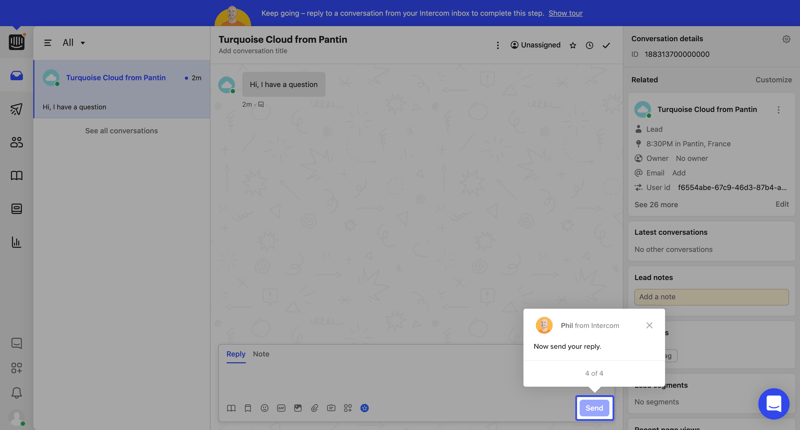Open the Articles book icon in sidebar

click(16, 175)
